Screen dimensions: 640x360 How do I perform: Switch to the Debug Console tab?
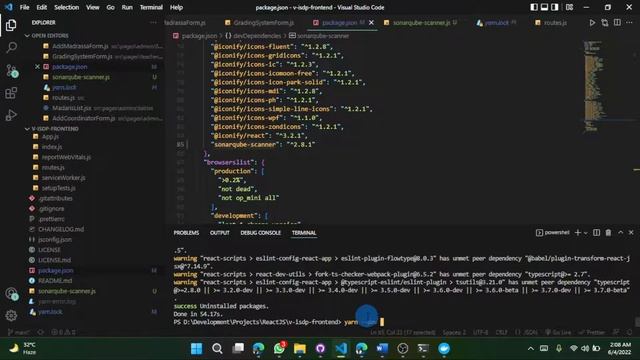(x=260, y=233)
